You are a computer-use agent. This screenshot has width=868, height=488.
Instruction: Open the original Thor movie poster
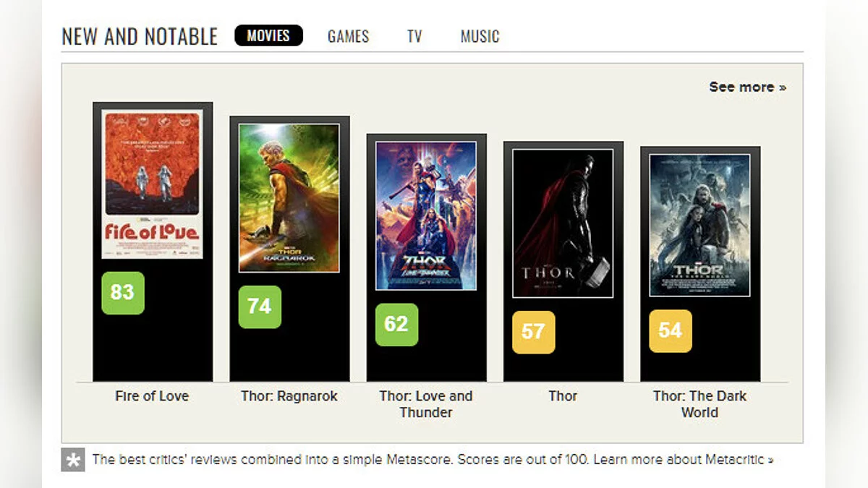[x=562, y=223]
